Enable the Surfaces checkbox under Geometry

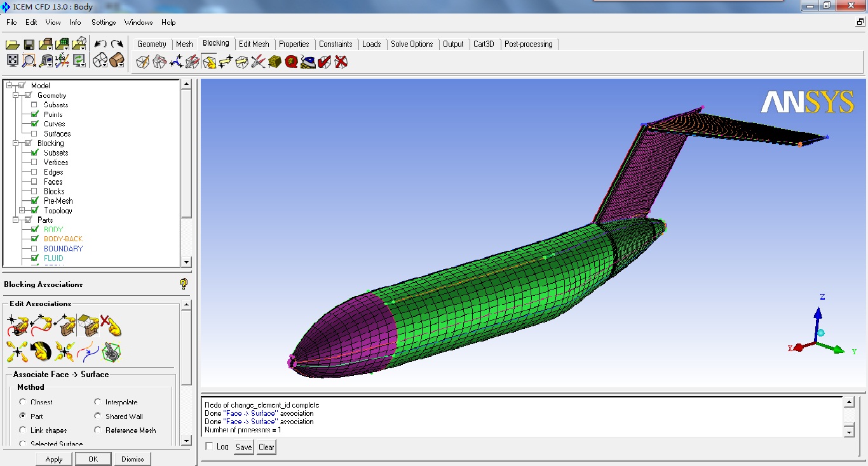[x=34, y=133]
